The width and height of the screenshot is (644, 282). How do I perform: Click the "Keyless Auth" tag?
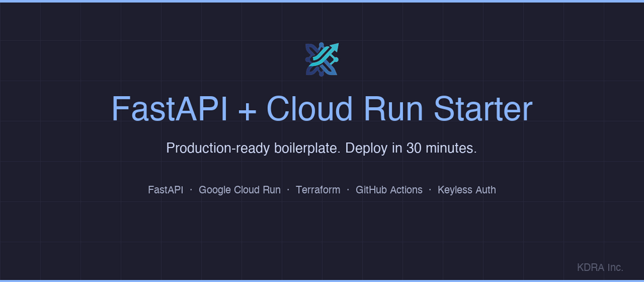[466, 190]
